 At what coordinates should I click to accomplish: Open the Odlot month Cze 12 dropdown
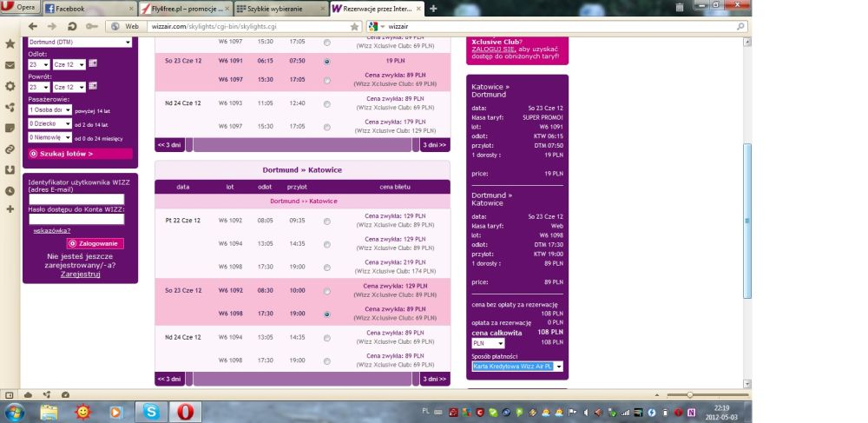[69, 65]
